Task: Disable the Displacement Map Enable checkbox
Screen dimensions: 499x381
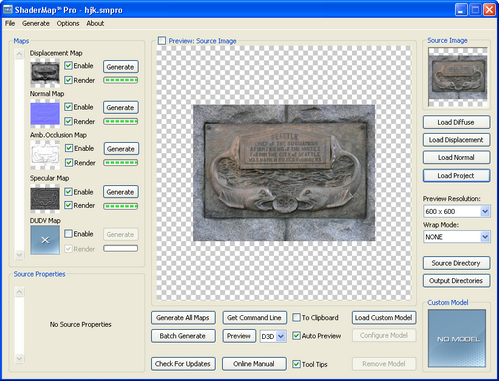Action: [68, 66]
